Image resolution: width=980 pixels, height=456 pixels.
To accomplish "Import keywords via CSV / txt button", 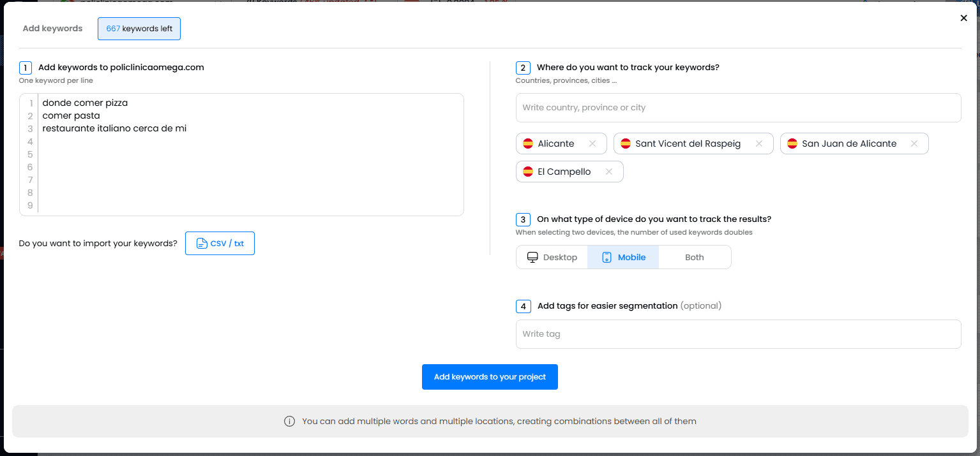I will click(220, 244).
